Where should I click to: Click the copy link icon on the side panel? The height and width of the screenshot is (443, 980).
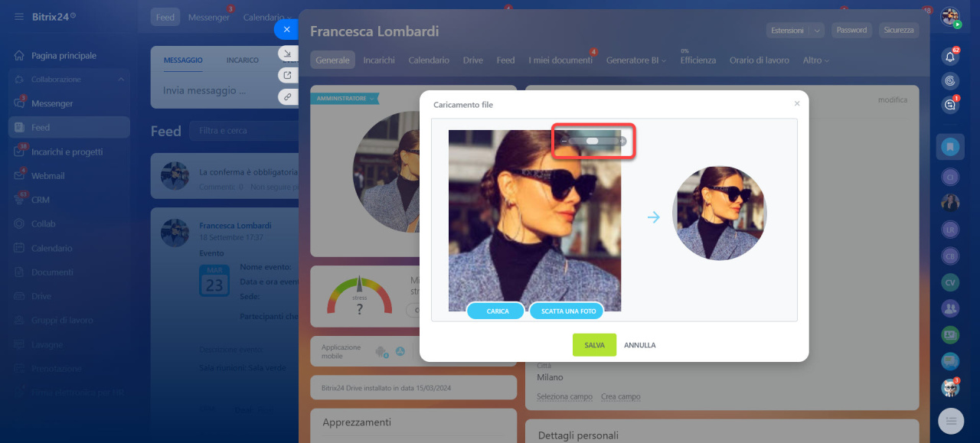[x=287, y=97]
